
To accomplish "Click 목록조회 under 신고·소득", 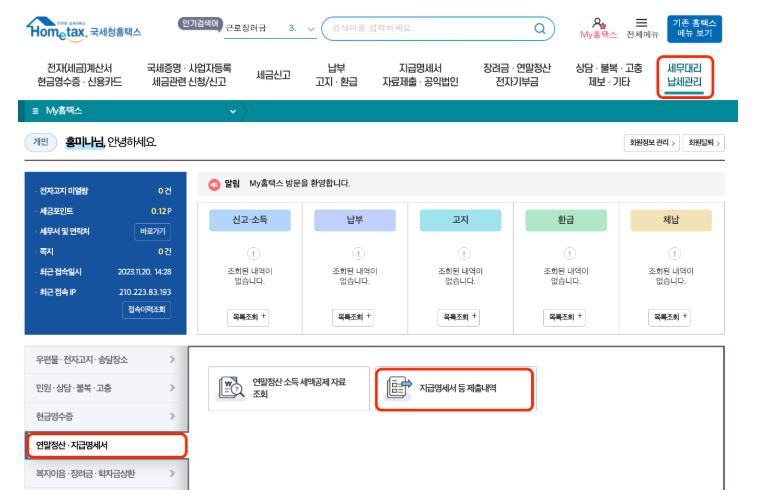I will [x=248, y=317].
